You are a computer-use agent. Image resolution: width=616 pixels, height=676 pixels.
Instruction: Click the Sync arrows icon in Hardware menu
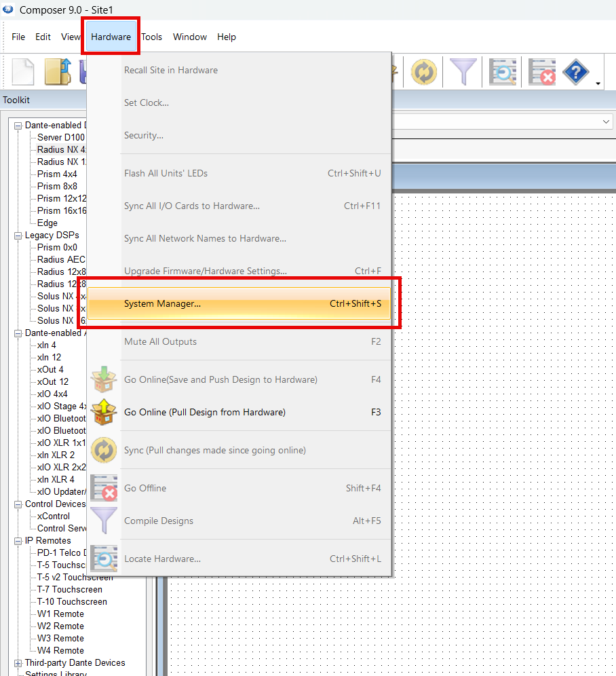coord(104,450)
